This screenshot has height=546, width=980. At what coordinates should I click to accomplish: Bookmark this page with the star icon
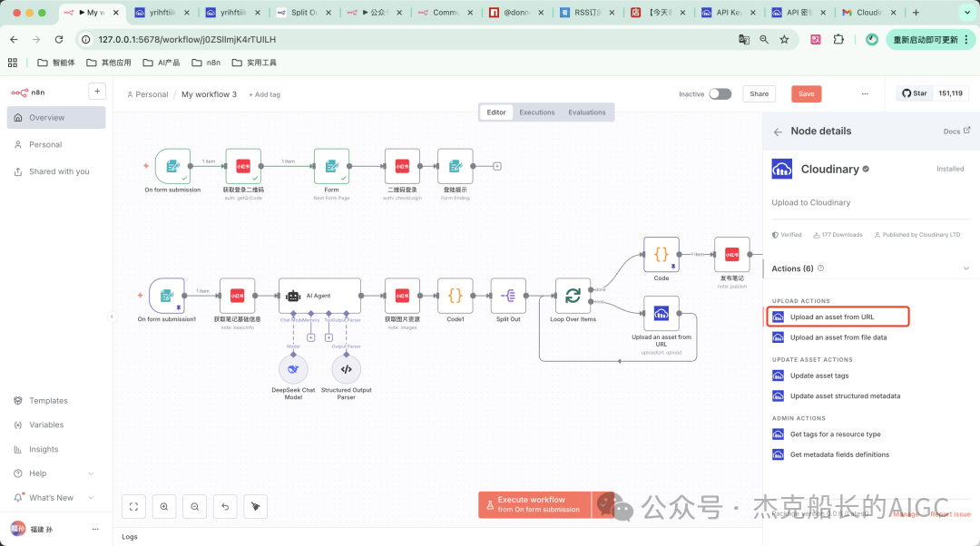click(784, 39)
